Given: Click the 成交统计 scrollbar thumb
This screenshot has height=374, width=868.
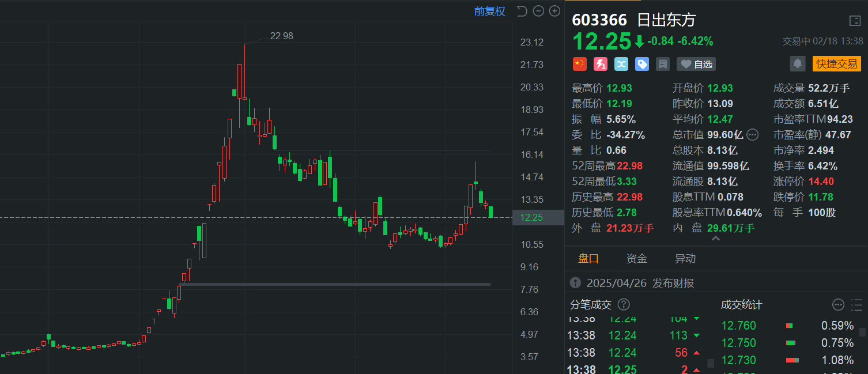Looking at the screenshot, I should (x=862, y=332).
